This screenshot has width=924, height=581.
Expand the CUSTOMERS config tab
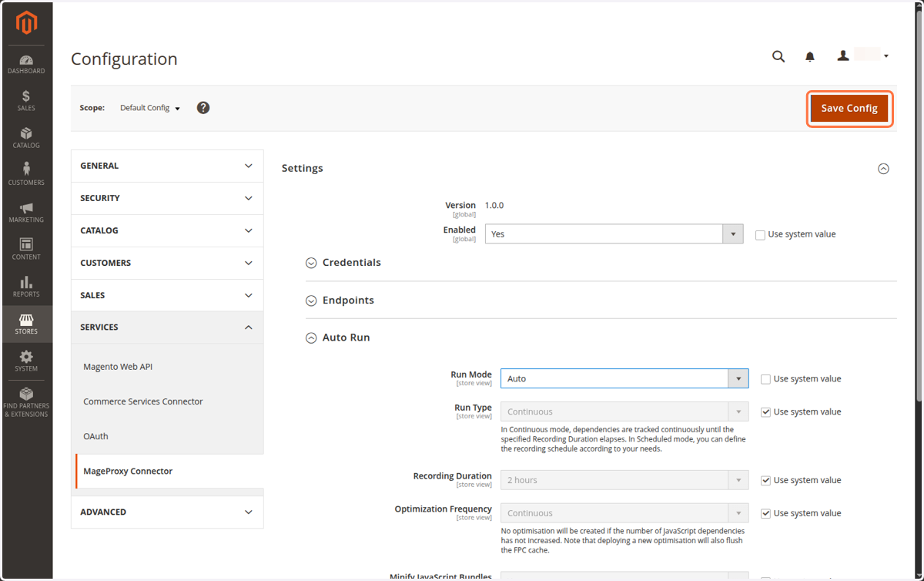(167, 263)
